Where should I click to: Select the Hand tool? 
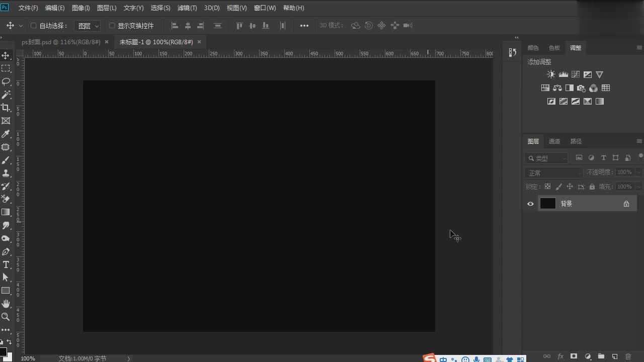(6, 304)
